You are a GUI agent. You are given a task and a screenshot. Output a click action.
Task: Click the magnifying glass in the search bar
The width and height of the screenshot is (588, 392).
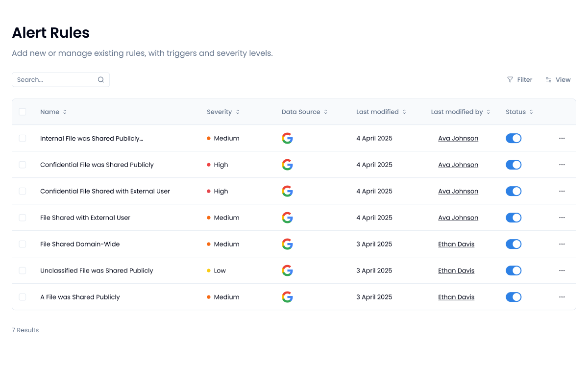(100, 79)
